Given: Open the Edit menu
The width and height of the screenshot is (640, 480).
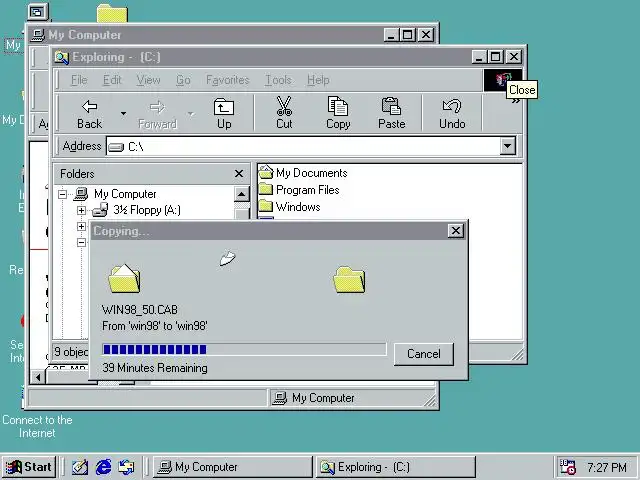Looking at the screenshot, I should pos(112,80).
